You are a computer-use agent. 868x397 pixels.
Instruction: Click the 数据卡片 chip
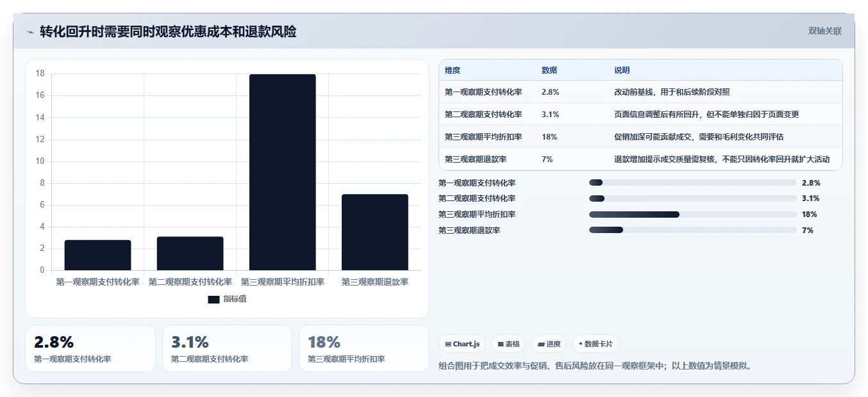596,344
